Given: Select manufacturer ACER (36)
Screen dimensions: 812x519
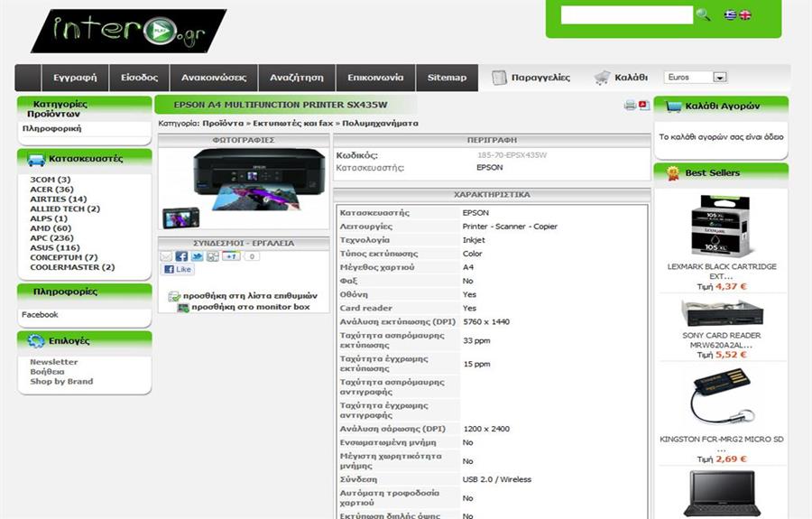Looking at the screenshot, I should point(51,190).
